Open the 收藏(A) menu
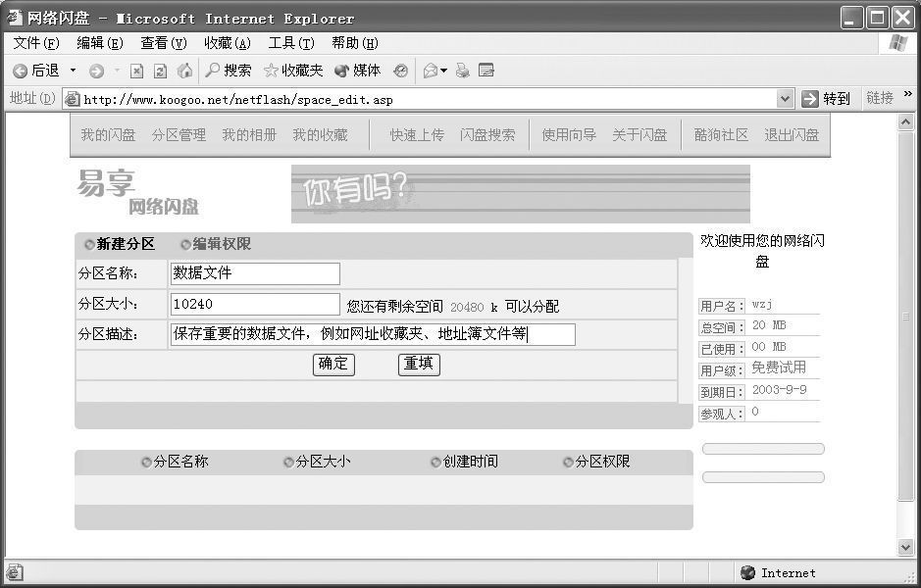Image resolution: width=921 pixels, height=588 pixels. click(x=227, y=43)
